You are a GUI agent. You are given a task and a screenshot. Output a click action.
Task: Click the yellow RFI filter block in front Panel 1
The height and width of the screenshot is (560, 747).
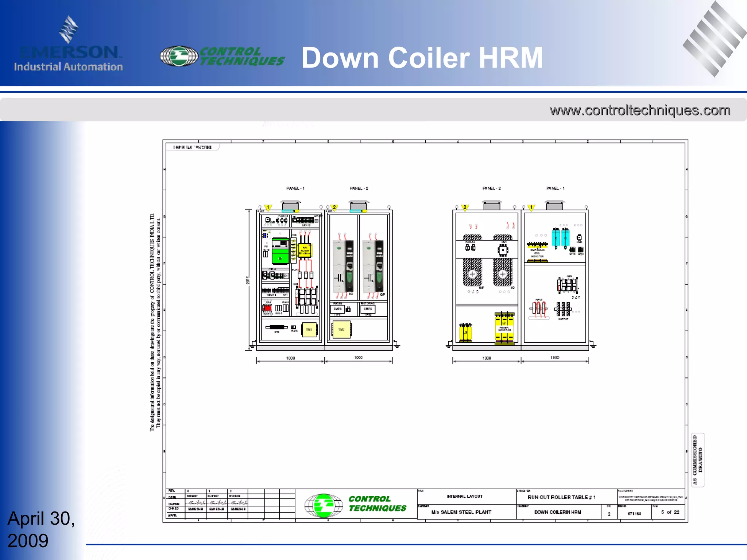305,250
